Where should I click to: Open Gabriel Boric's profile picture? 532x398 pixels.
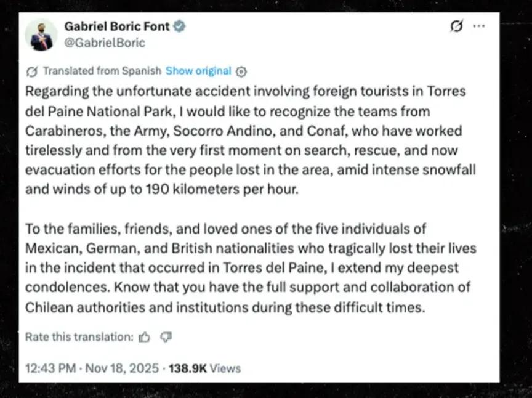(x=41, y=35)
